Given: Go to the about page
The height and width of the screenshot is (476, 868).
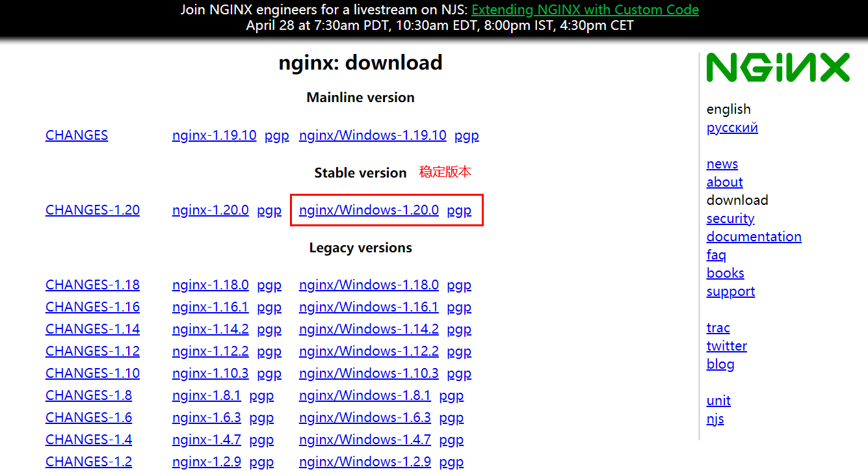Looking at the screenshot, I should 724,182.
